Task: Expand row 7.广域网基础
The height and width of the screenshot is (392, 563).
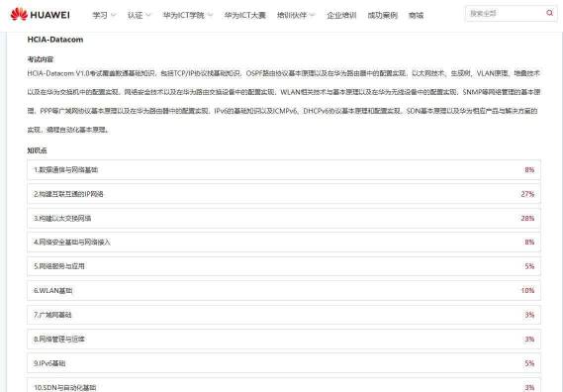Action: coord(284,315)
